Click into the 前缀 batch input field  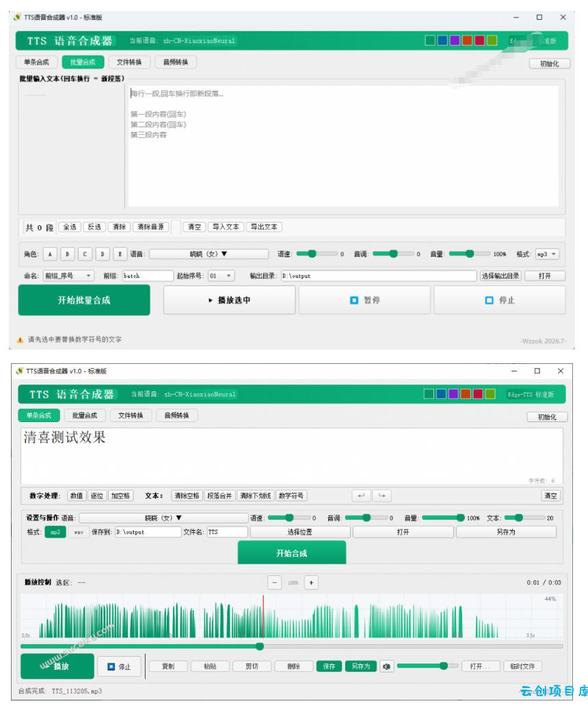[x=148, y=276]
